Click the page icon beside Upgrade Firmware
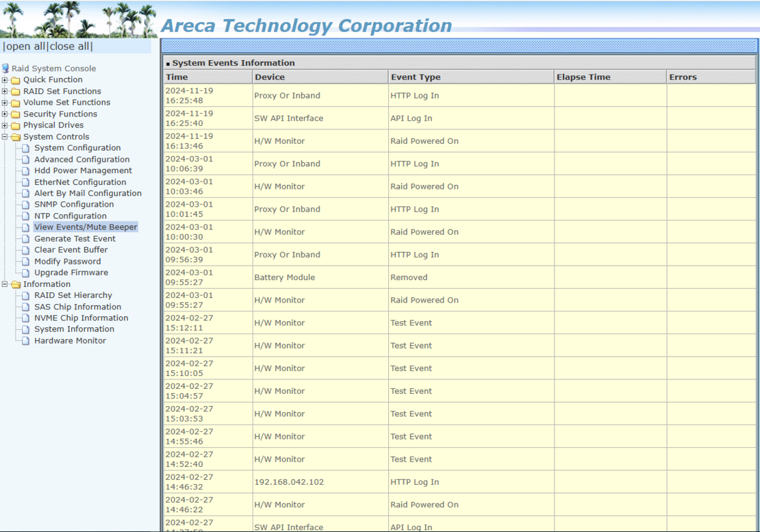 click(26, 273)
